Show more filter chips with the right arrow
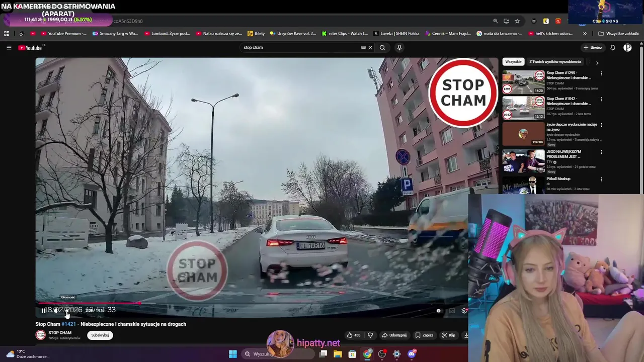 [597, 63]
